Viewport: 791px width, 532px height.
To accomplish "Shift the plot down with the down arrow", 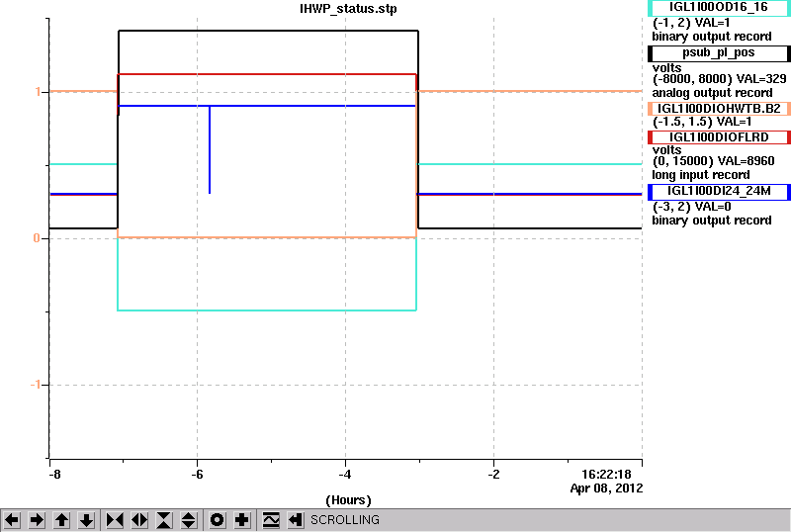I will click(86, 520).
